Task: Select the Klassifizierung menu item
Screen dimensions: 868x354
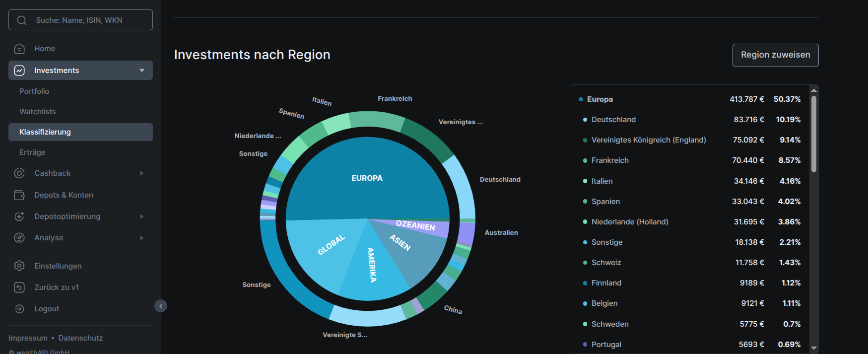Action: pyautogui.click(x=80, y=132)
